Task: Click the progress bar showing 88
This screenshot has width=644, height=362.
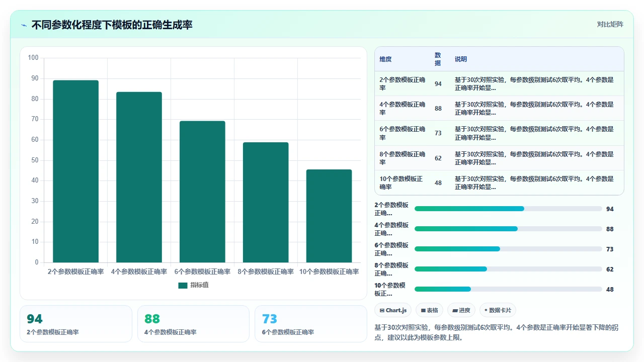Action: coord(508,229)
